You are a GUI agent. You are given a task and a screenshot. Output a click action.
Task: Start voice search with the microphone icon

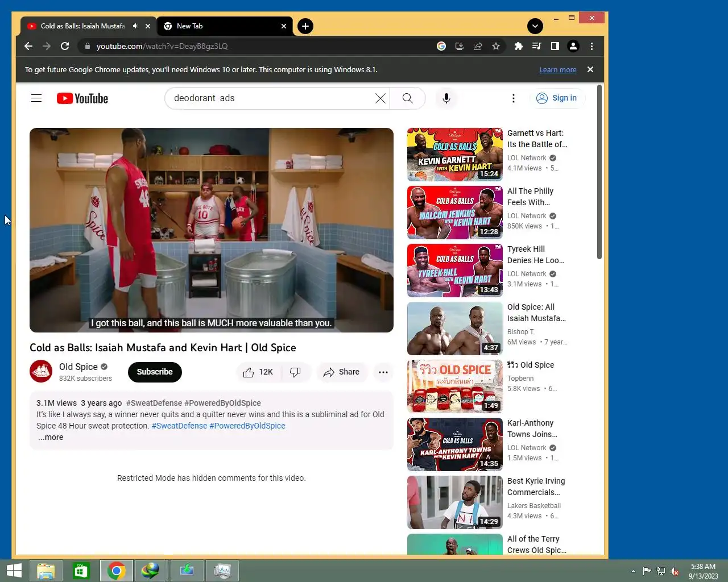tap(446, 98)
